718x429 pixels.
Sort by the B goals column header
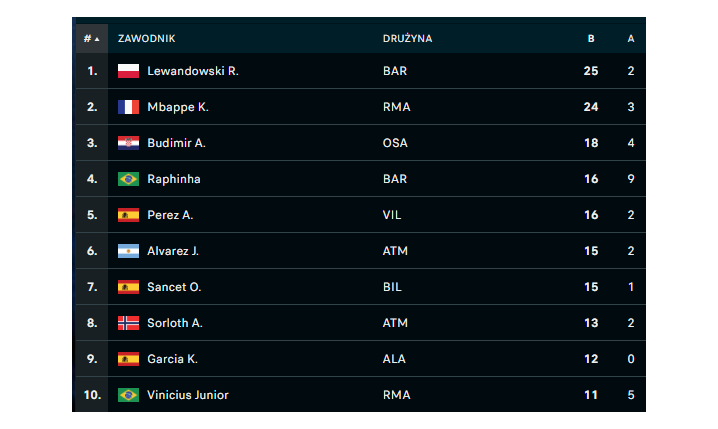click(x=591, y=38)
